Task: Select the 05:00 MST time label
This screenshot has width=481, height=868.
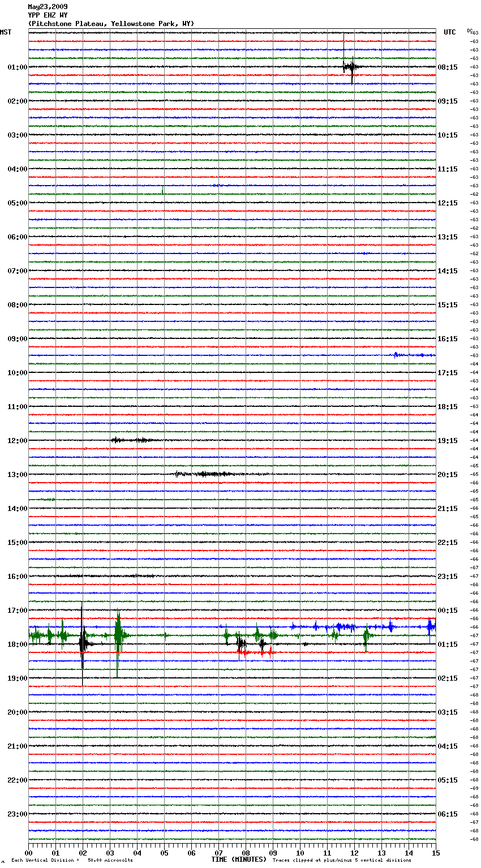Action: click(18, 203)
